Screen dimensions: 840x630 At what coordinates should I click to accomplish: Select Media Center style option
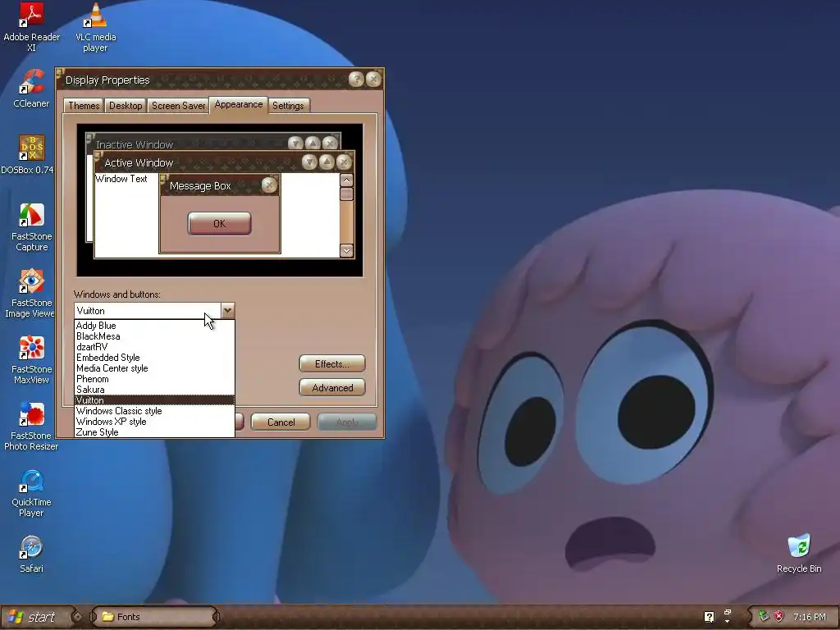(154, 368)
